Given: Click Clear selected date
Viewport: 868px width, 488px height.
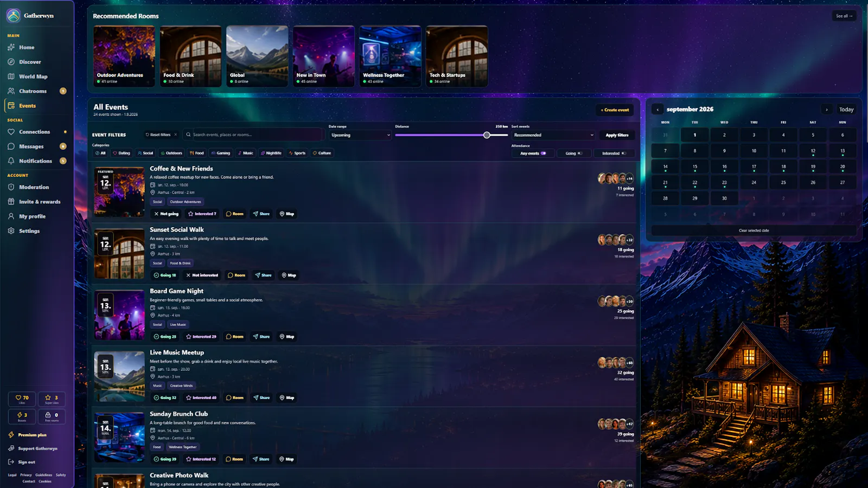Looking at the screenshot, I should click(754, 230).
